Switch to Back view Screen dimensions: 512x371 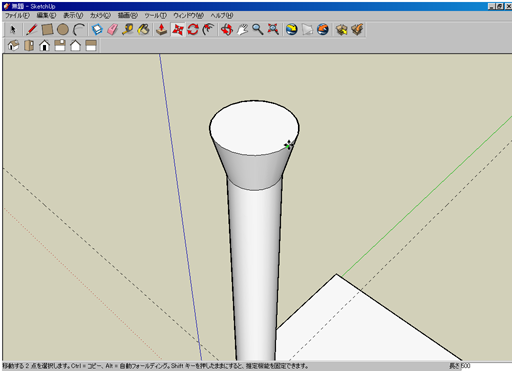pyautogui.click(x=76, y=45)
